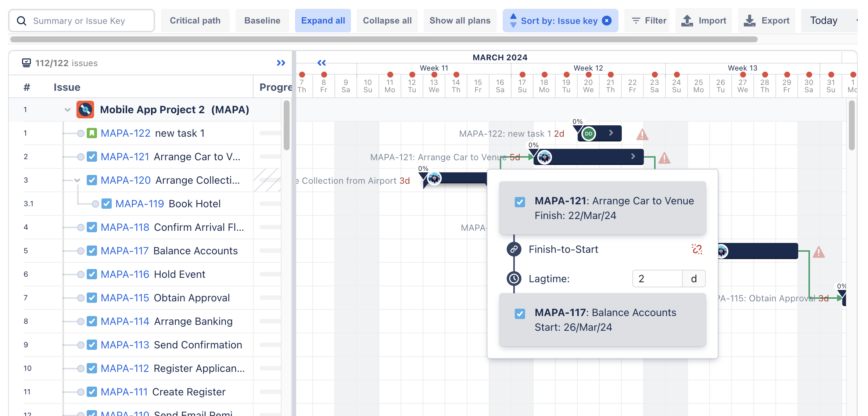Click the warning triangle beside MAPA-122 bar

point(642,135)
